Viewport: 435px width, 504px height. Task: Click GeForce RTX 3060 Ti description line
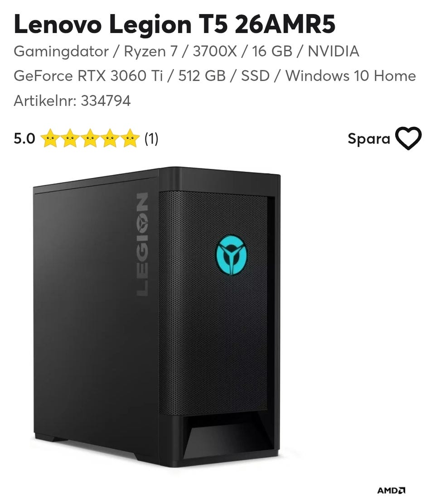pyautogui.click(x=215, y=76)
